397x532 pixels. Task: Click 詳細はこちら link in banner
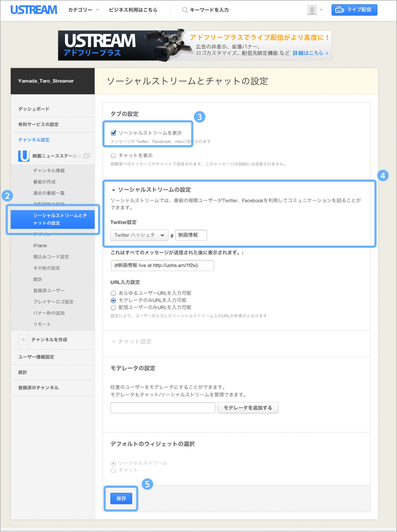pos(310,53)
